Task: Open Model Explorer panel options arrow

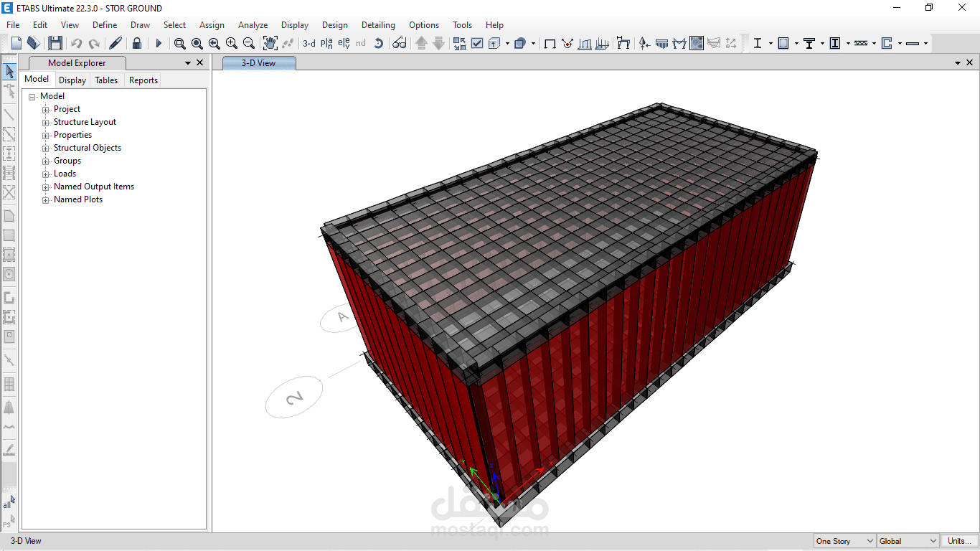Action: tap(187, 63)
